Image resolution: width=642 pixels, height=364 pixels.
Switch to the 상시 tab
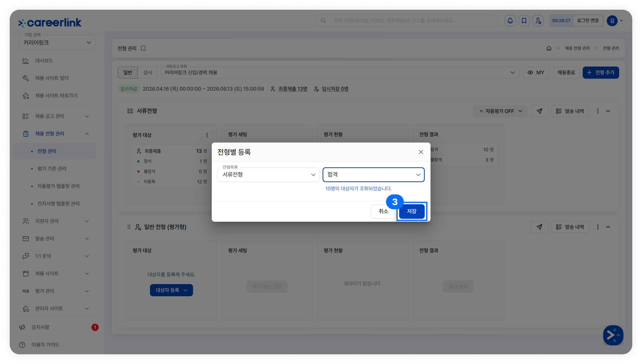pos(148,73)
